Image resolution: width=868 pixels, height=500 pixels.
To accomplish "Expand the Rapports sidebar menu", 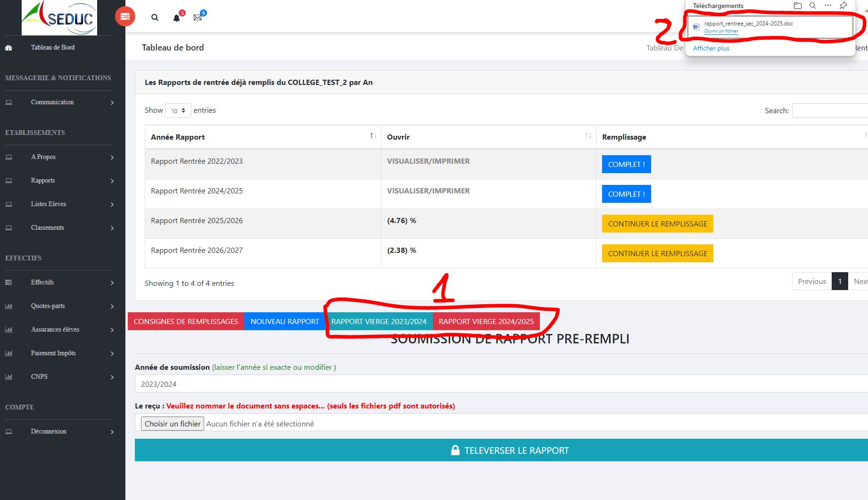I will [x=59, y=181].
